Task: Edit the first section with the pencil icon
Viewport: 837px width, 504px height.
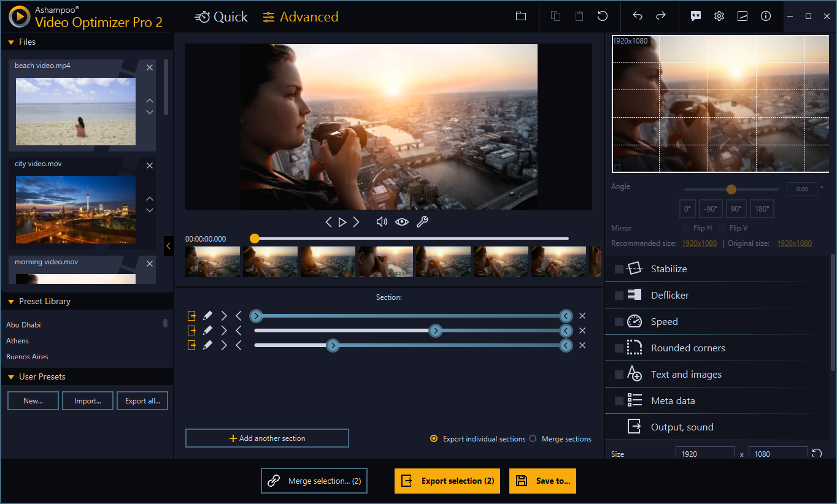Action: click(x=207, y=315)
